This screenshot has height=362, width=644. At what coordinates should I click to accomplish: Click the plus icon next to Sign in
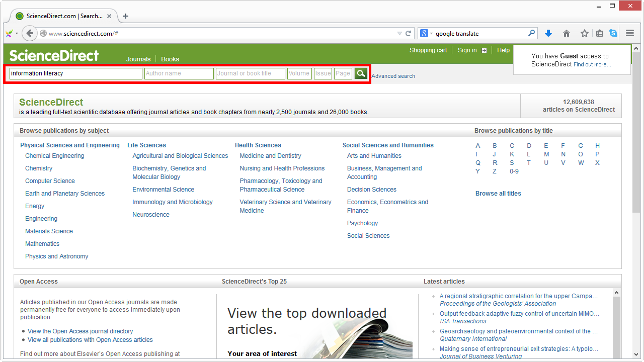[x=484, y=50]
